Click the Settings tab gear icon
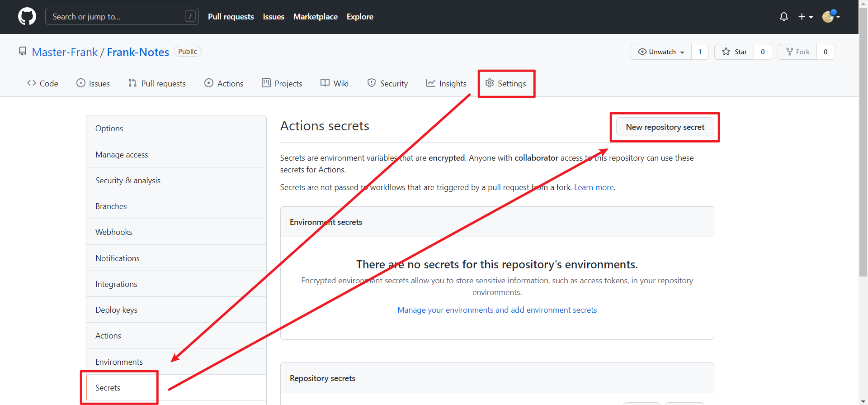 click(x=490, y=83)
